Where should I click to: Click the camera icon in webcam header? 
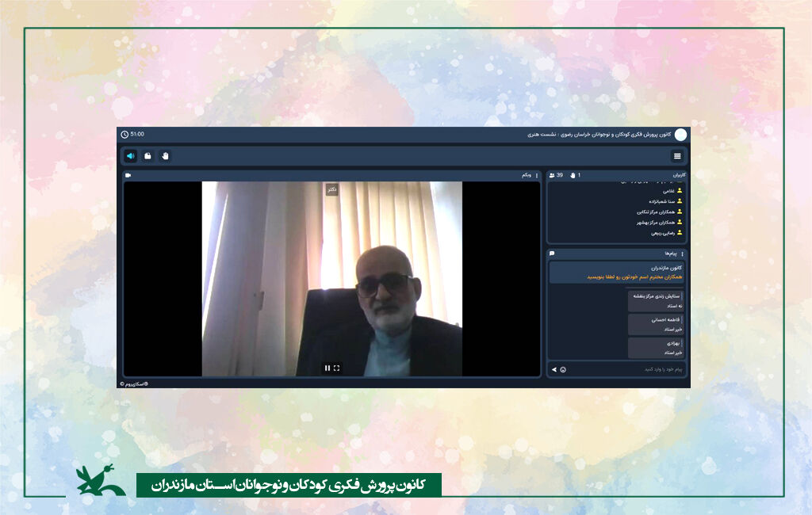tap(128, 175)
